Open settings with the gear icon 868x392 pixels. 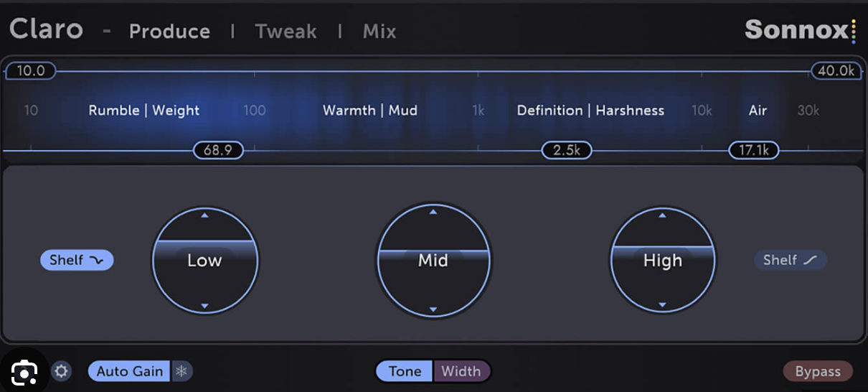point(62,371)
